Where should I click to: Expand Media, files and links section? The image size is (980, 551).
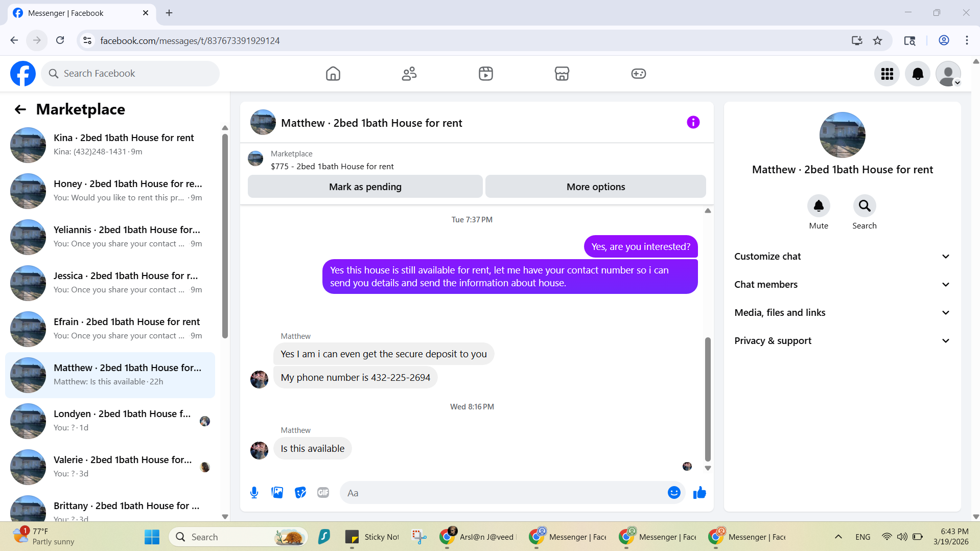[842, 312]
